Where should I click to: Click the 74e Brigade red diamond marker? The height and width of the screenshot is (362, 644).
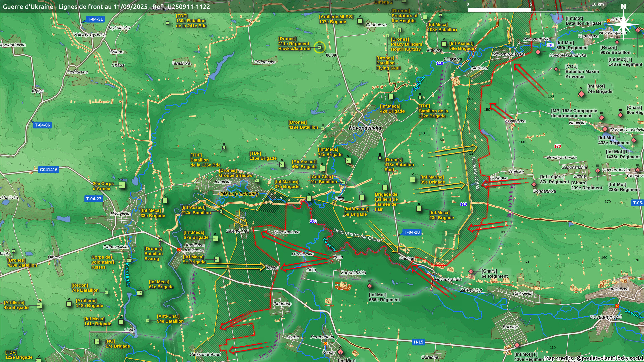pos(581,93)
